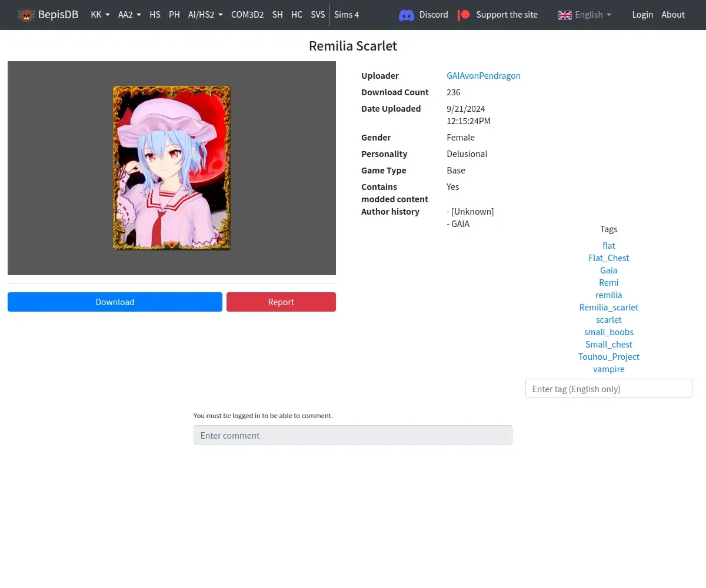Click Support the site link
The image size is (706, 588).
click(x=507, y=15)
